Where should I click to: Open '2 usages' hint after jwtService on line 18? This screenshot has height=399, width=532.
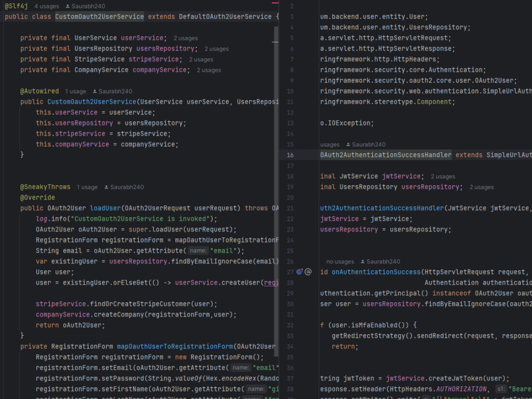click(x=443, y=177)
